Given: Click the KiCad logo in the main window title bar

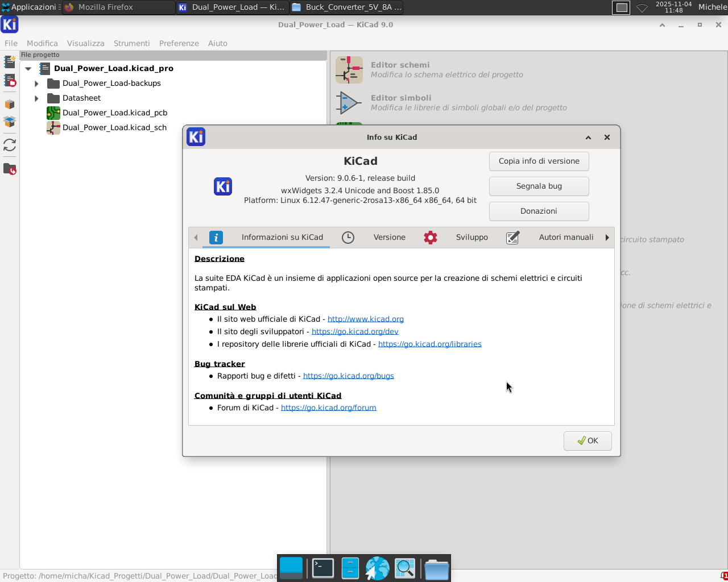Looking at the screenshot, I should [10, 24].
